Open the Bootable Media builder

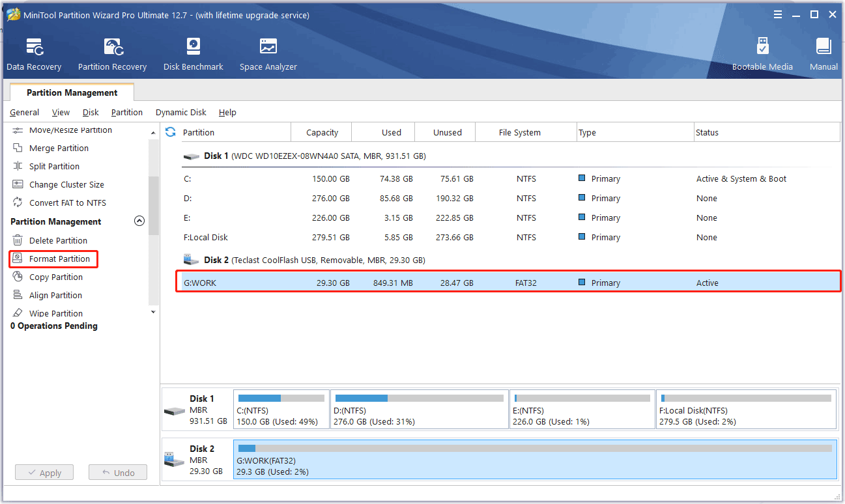(762, 55)
